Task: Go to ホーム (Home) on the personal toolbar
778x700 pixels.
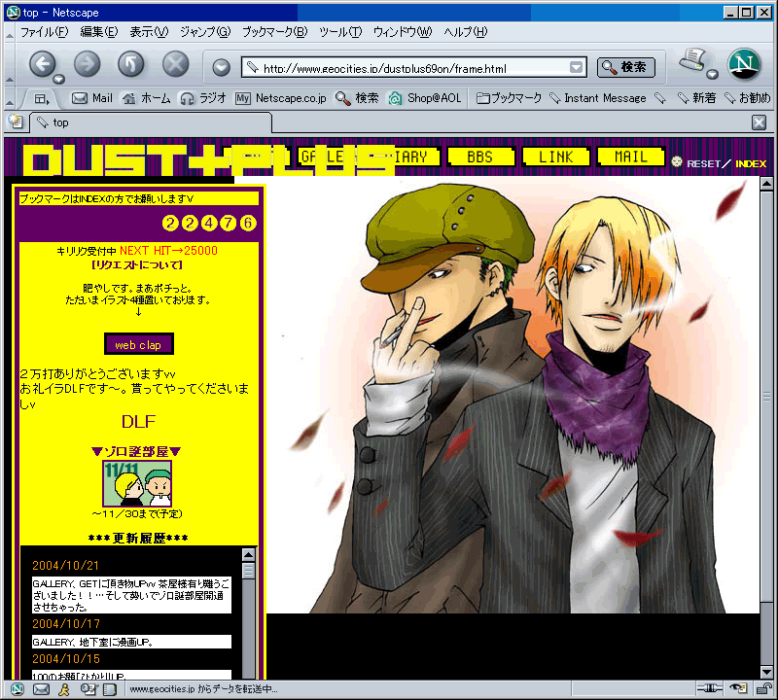Action: (147, 98)
